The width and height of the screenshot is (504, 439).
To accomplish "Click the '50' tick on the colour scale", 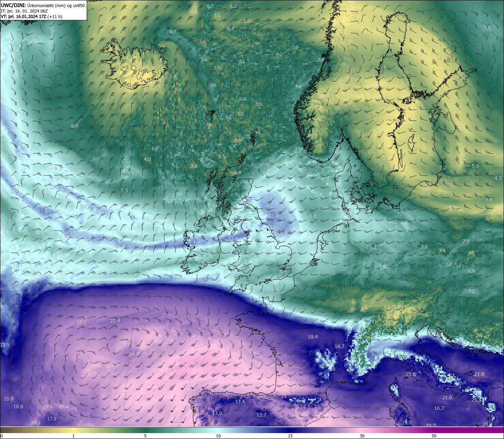I will click(434, 436).
